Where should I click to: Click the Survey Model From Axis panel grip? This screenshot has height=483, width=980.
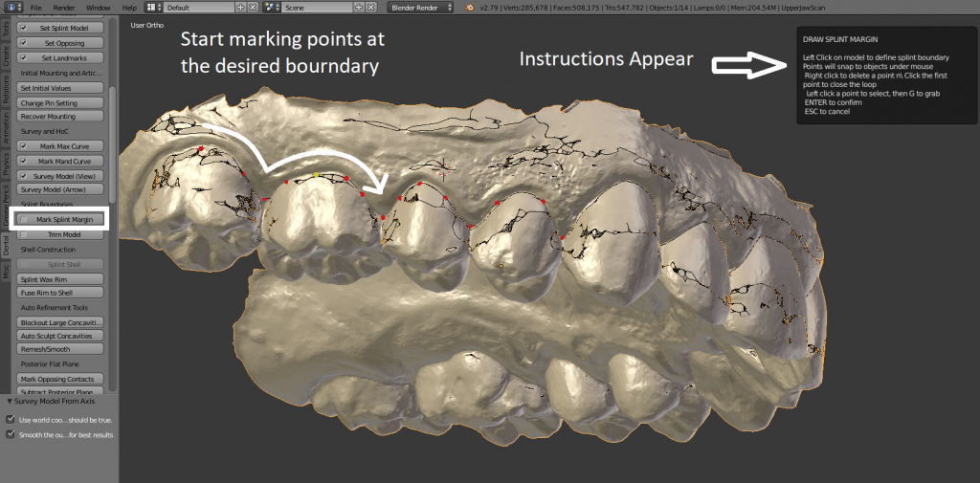click(110, 401)
